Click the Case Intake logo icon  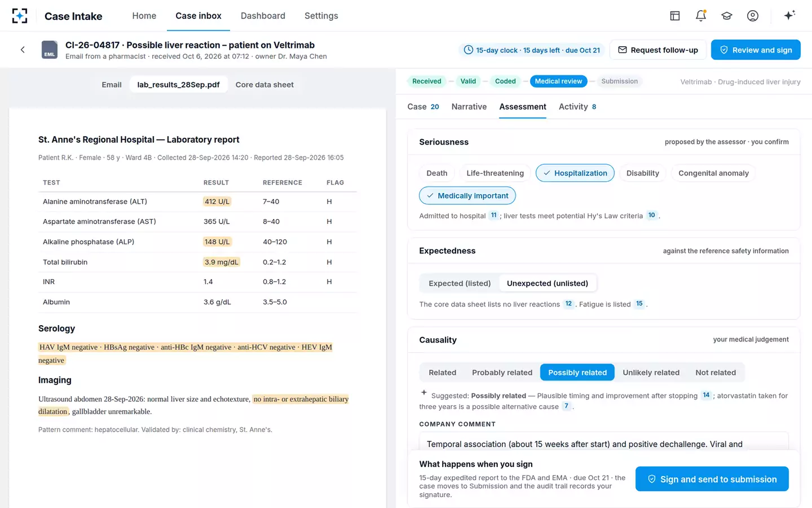pyautogui.click(x=20, y=16)
